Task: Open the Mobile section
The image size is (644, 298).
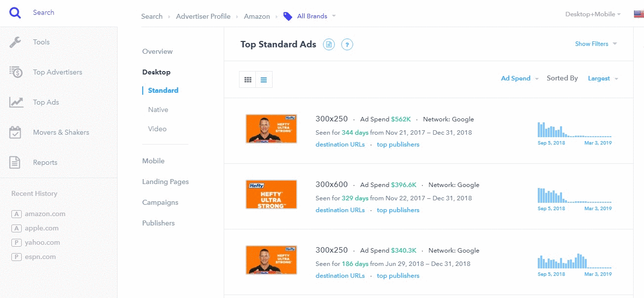Action: coord(153,161)
